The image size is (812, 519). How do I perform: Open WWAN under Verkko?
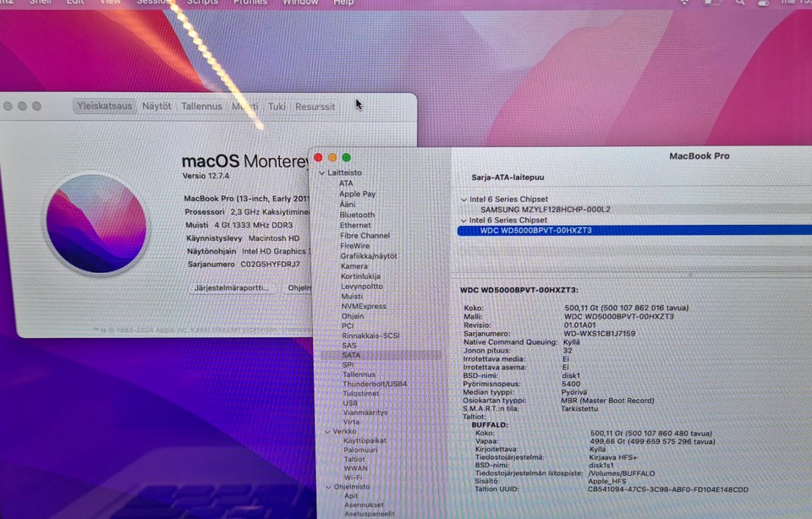click(356, 469)
